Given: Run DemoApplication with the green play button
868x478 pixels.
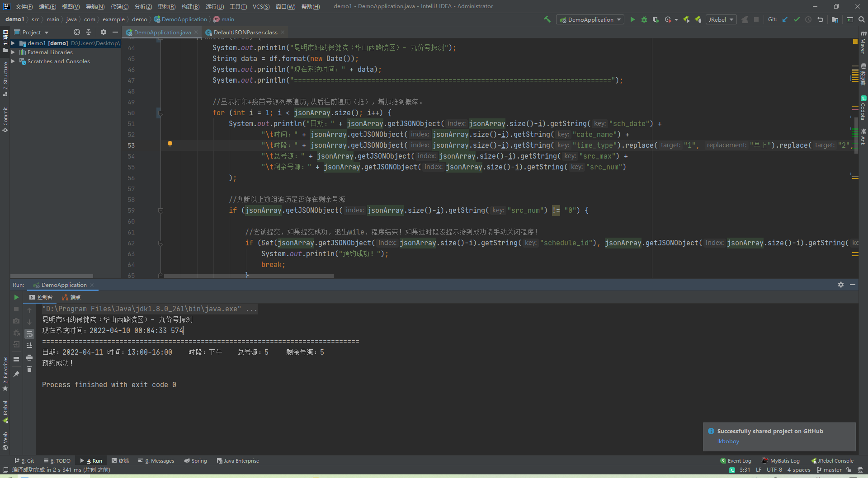Looking at the screenshot, I should coord(632,19).
